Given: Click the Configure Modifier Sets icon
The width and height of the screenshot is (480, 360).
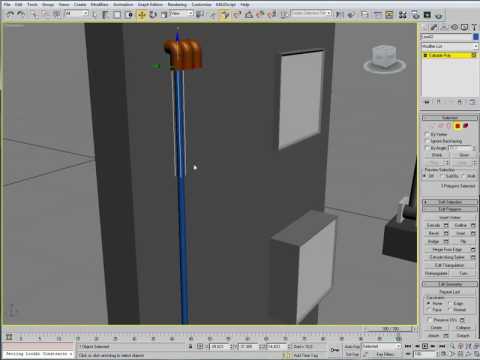Looking at the screenshot, I should 472,102.
